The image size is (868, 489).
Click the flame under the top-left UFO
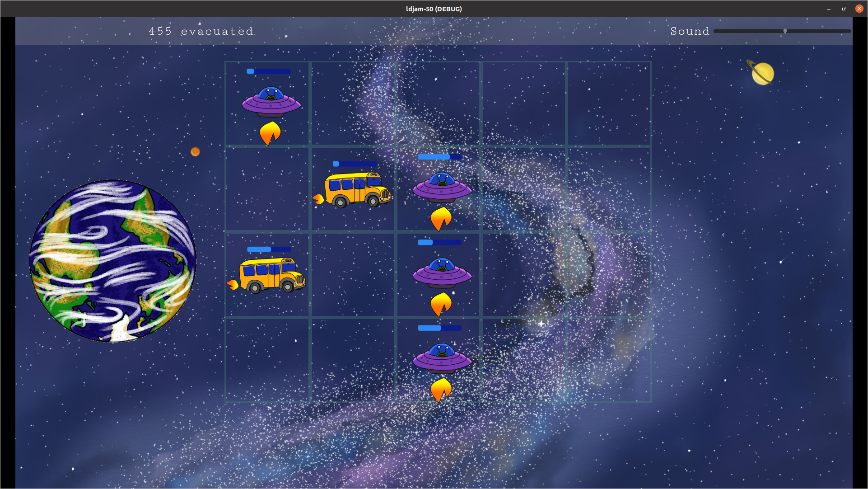click(270, 133)
